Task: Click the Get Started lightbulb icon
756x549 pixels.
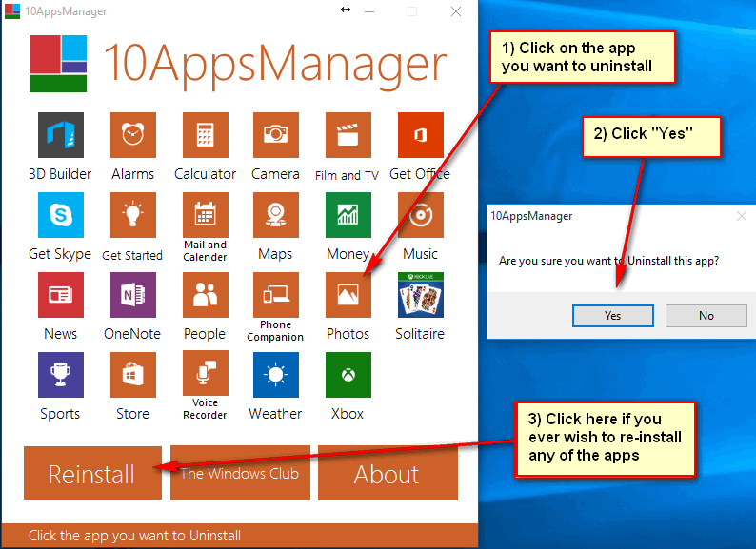Action: click(x=133, y=215)
